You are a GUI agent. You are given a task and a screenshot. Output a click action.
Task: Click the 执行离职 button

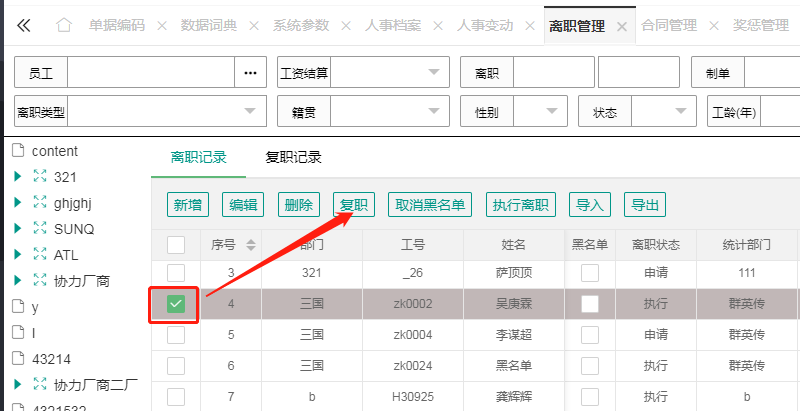520,205
